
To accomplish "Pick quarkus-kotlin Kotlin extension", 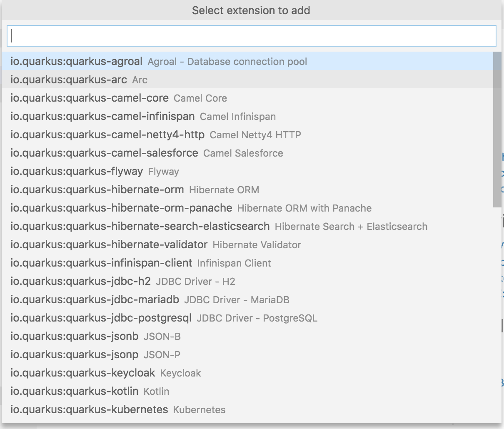I will point(247,391).
